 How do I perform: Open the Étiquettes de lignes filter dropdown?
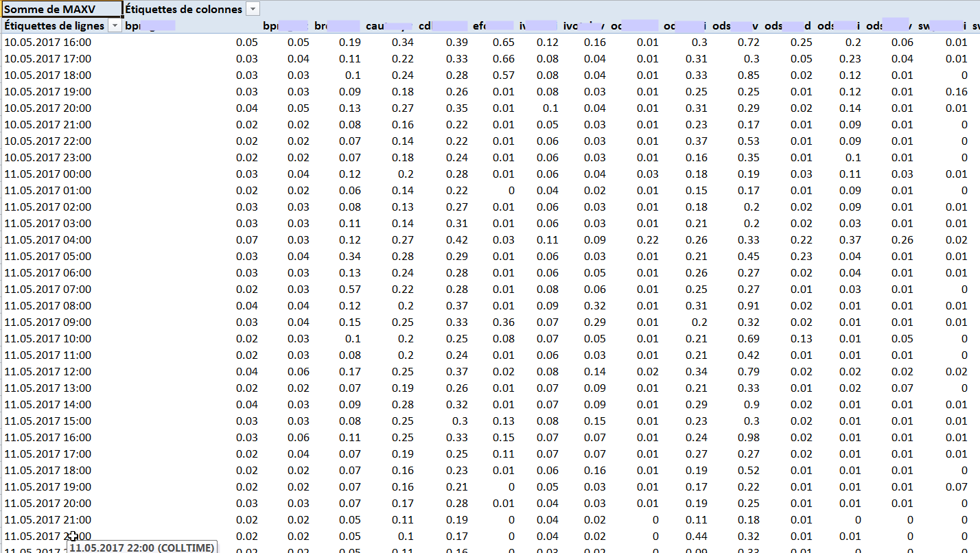[x=115, y=25]
